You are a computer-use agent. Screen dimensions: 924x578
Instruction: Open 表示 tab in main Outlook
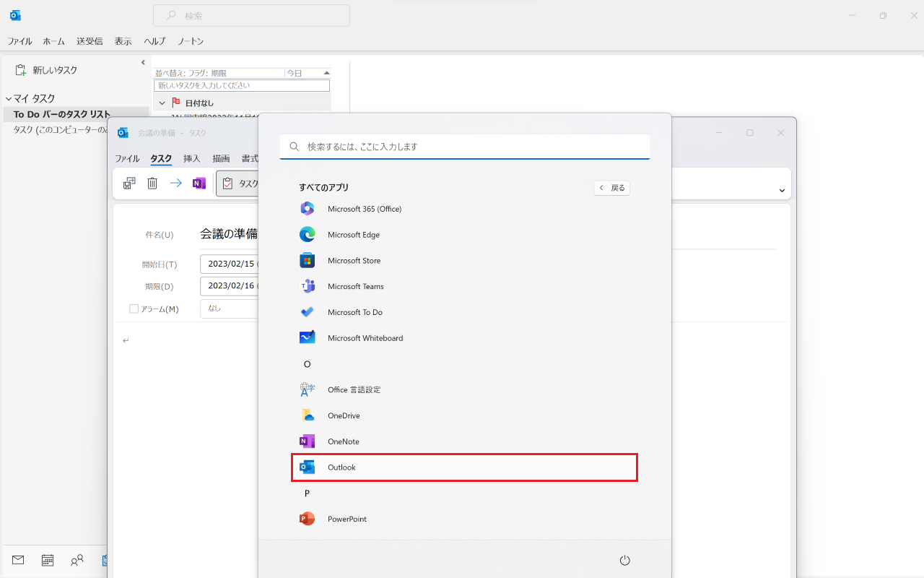[x=123, y=41]
